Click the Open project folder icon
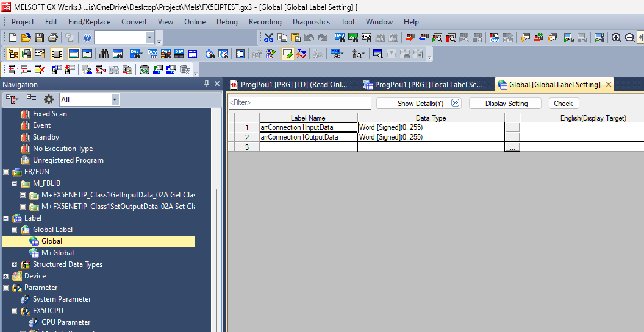The width and height of the screenshot is (644, 332). (26, 38)
